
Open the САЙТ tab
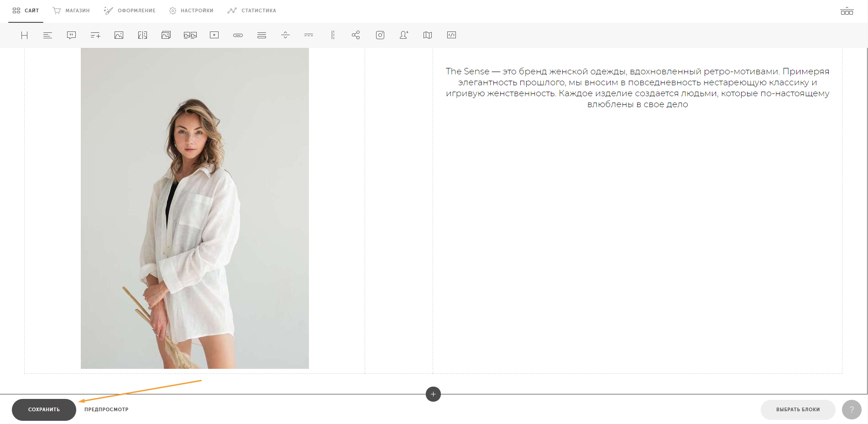pyautogui.click(x=26, y=10)
